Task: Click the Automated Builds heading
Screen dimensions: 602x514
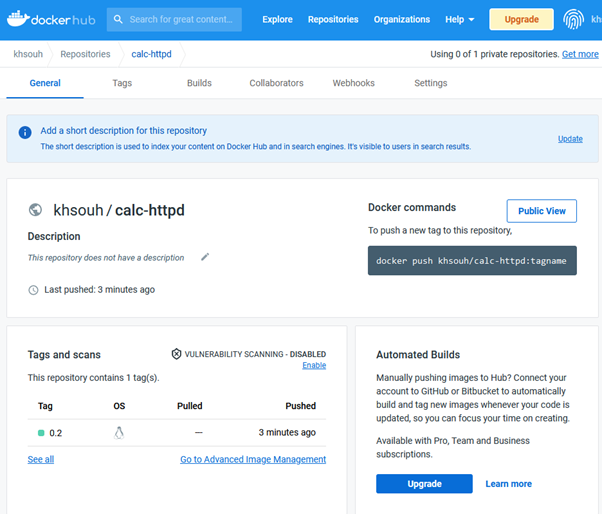Action: click(x=418, y=354)
